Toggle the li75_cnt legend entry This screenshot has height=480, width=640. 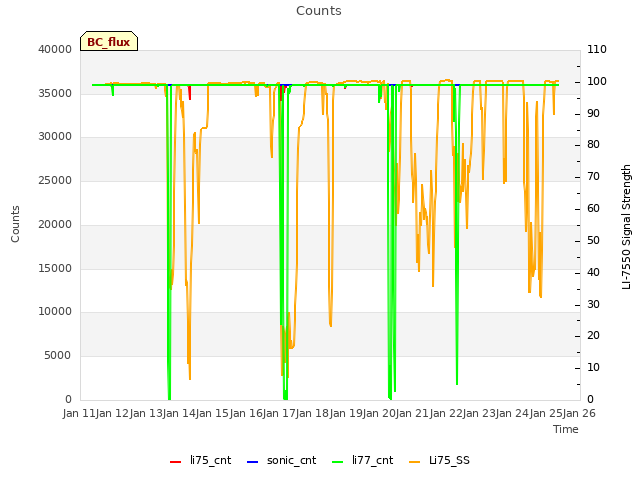click(200, 460)
